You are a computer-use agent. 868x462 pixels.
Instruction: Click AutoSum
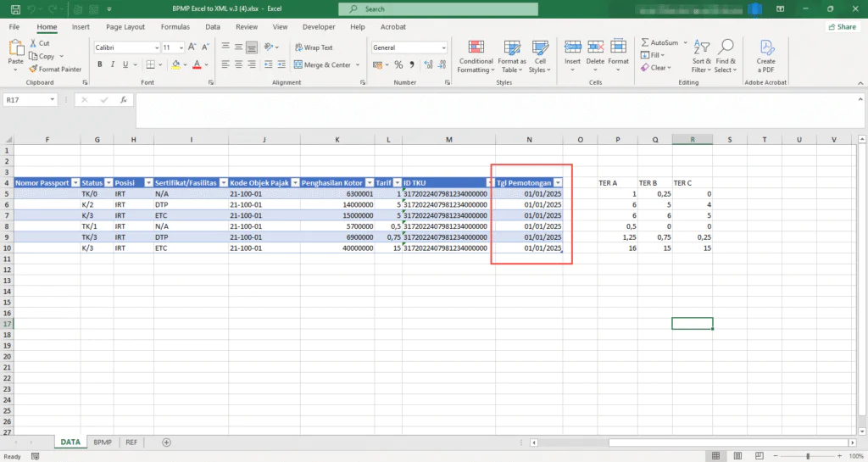point(659,42)
